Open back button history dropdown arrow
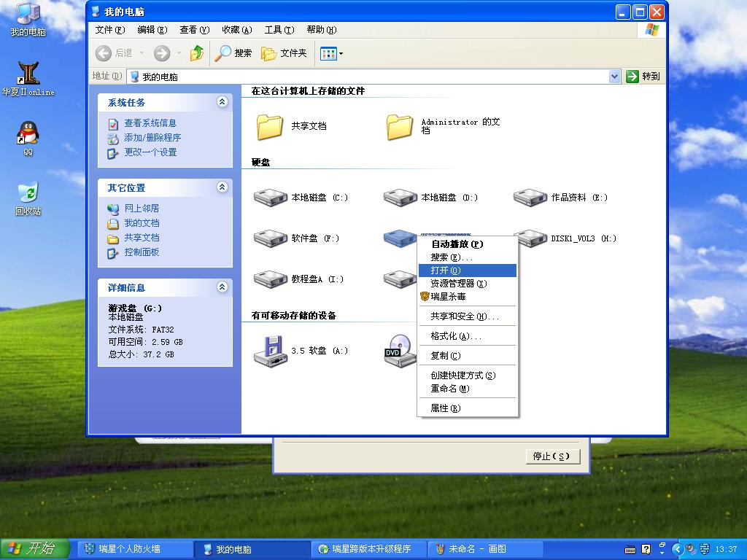 142,53
